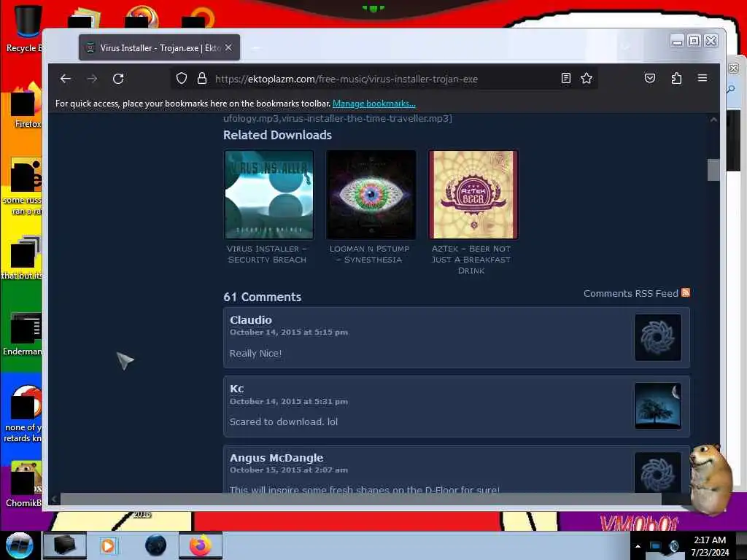
Task: Click Logman N Pstump – Synesthesia title link
Action: [370, 254]
